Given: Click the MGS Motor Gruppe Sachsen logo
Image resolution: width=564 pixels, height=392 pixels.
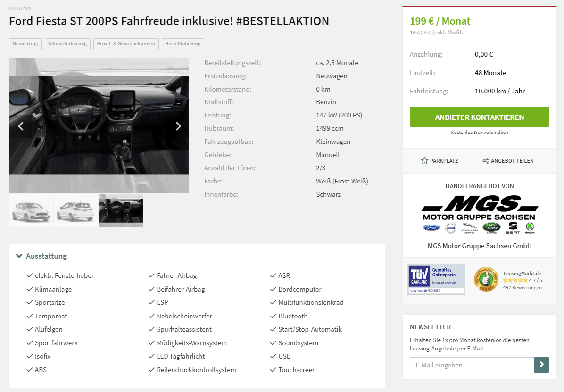Looking at the screenshot, I should (480, 215).
